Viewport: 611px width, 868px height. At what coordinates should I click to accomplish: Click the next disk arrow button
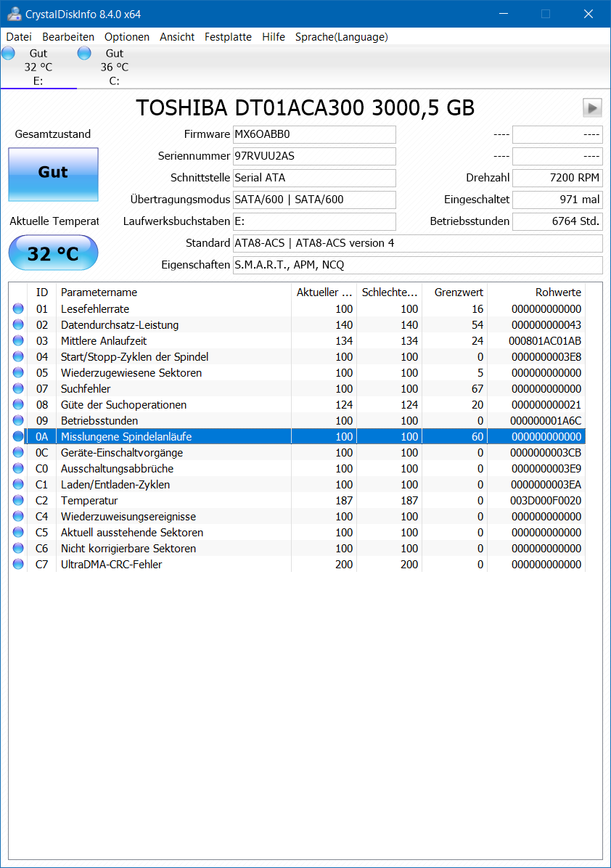click(592, 107)
